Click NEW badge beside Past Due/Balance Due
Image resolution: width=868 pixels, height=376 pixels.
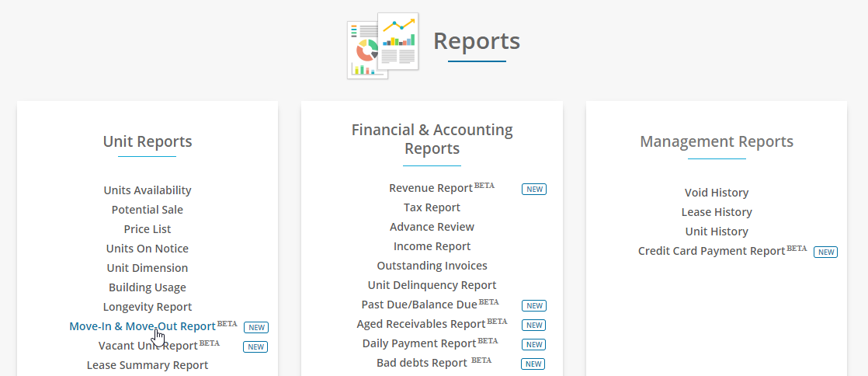pyautogui.click(x=534, y=305)
